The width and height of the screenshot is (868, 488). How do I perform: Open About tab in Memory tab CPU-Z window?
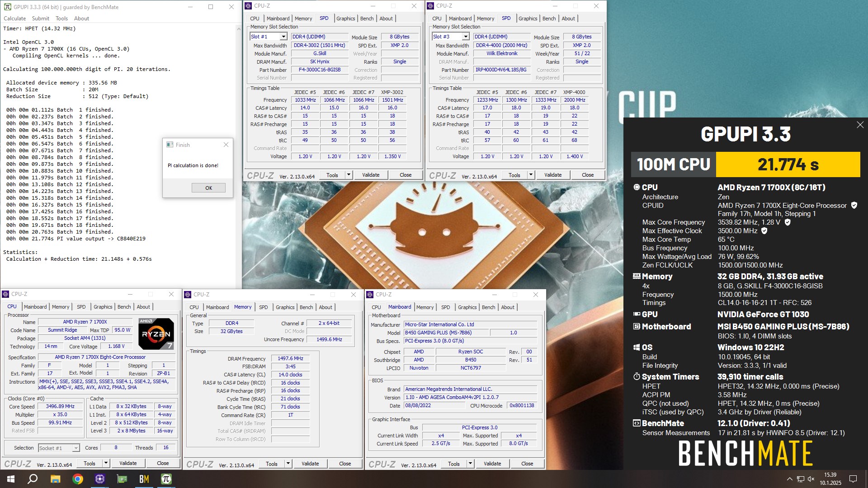(325, 307)
